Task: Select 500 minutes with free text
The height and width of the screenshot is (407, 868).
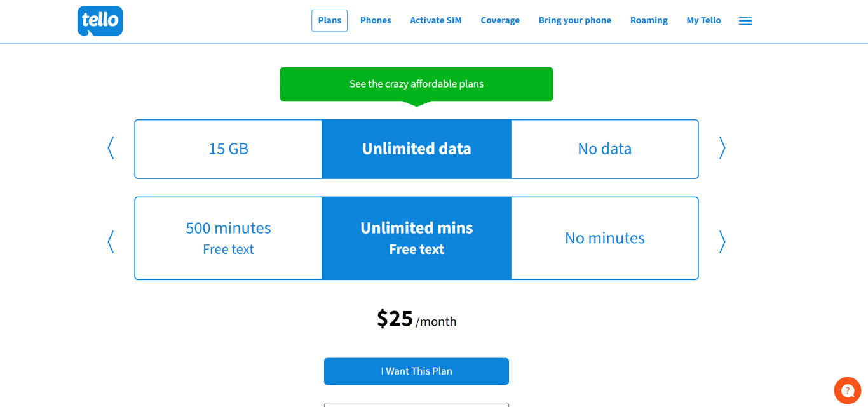Action: 229,238
